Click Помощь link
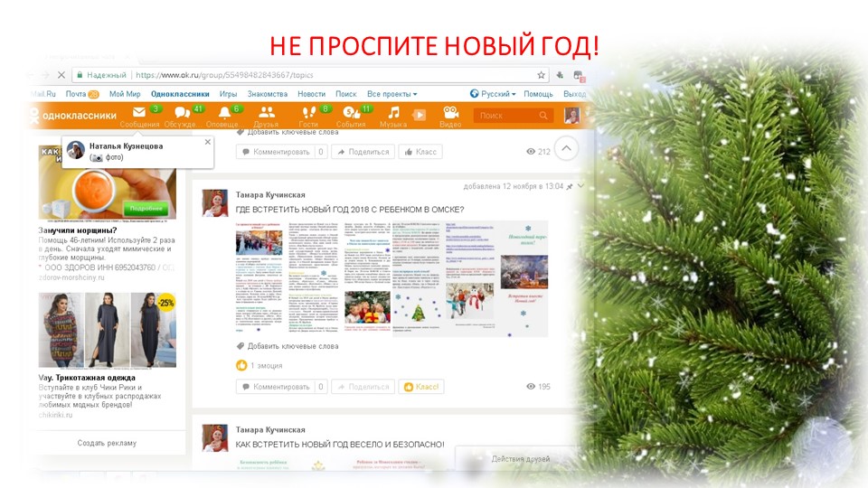Image resolution: width=868 pixels, height=488 pixels. coord(538,94)
